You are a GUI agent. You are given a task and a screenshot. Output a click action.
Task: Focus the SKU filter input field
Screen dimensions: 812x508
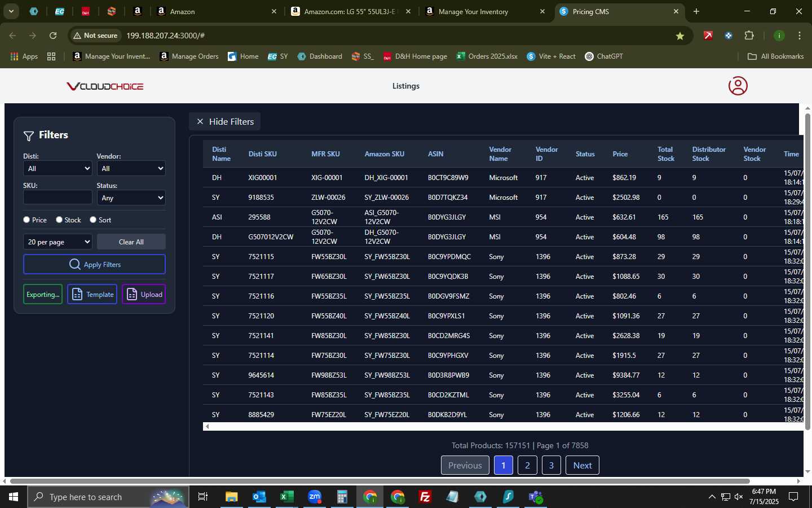[x=58, y=197]
